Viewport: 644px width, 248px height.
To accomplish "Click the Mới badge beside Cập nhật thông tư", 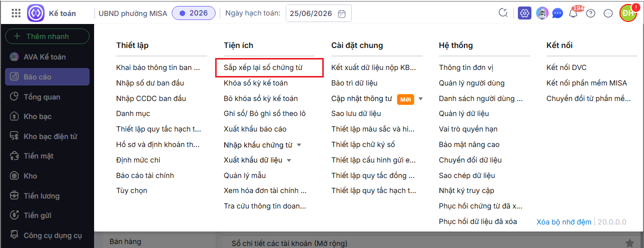I will (406, 99).
